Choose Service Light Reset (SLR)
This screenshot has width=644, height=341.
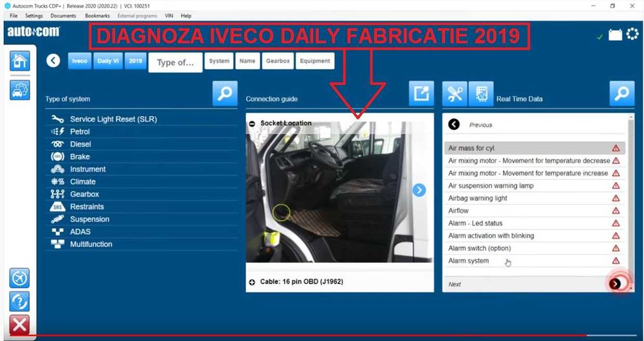coord(142,119)
